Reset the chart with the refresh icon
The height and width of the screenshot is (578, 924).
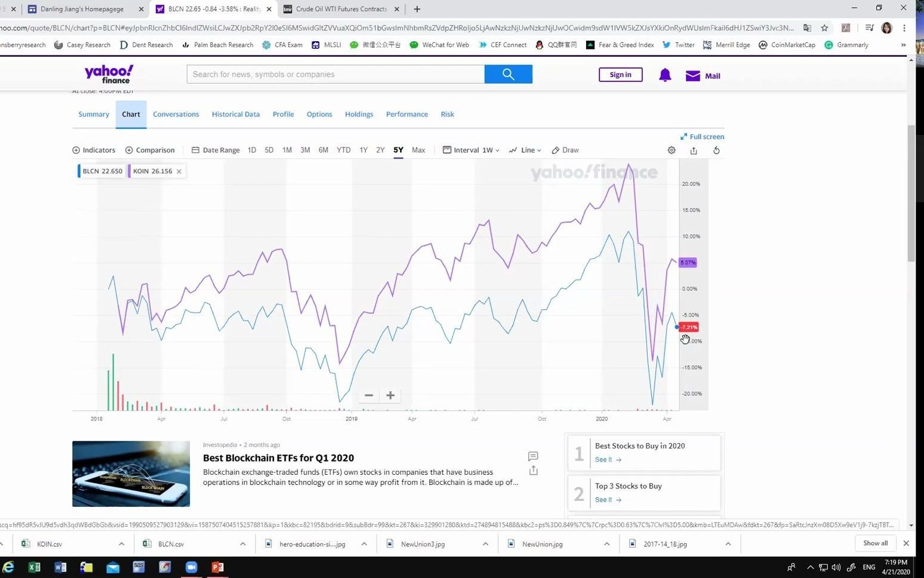pyautogui.click(x=716, y=150)
